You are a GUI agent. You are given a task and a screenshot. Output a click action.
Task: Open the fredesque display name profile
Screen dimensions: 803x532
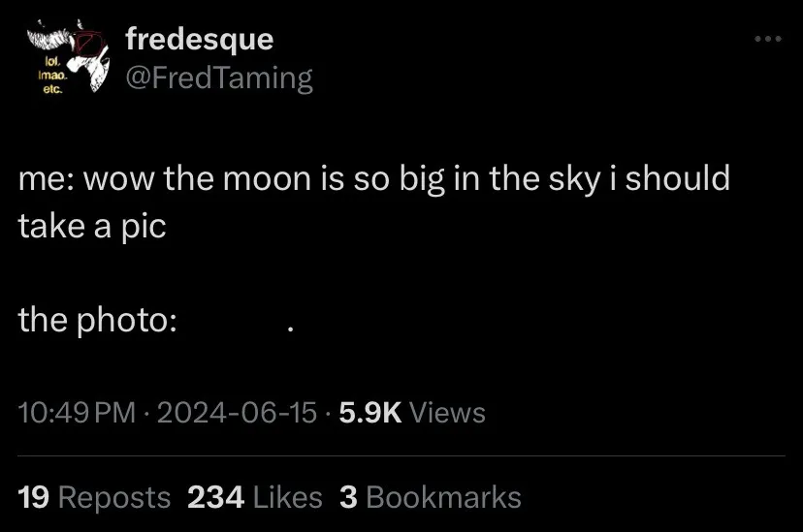(199, 40)
